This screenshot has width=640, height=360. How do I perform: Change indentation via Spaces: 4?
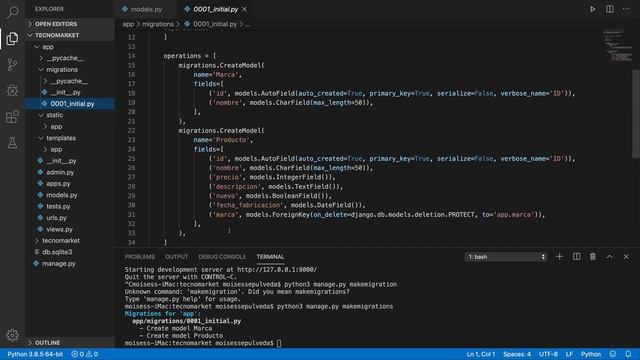click(517, 354)
